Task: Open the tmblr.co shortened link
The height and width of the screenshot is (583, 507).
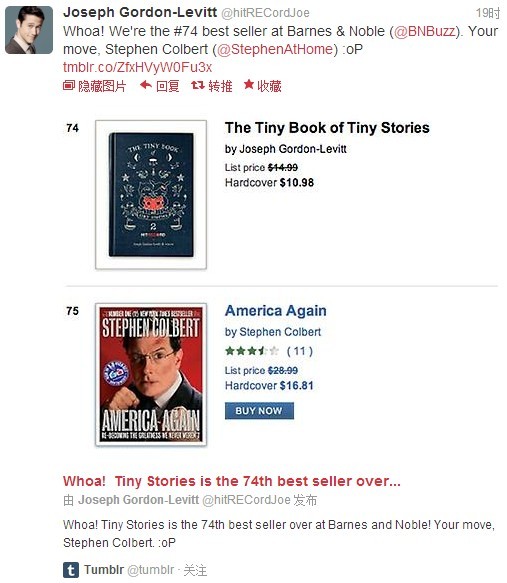Action: pos(138,67)
